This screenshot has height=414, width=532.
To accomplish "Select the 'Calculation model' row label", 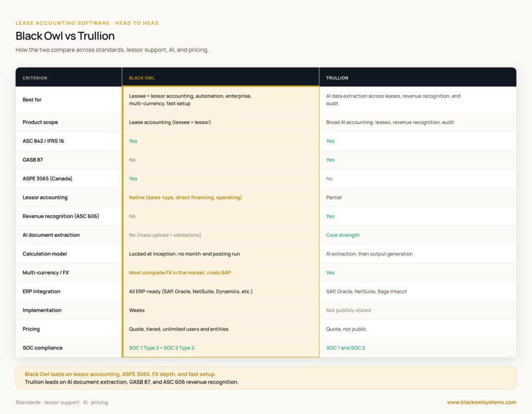I will pyautogui.click(x=45, y=254).
